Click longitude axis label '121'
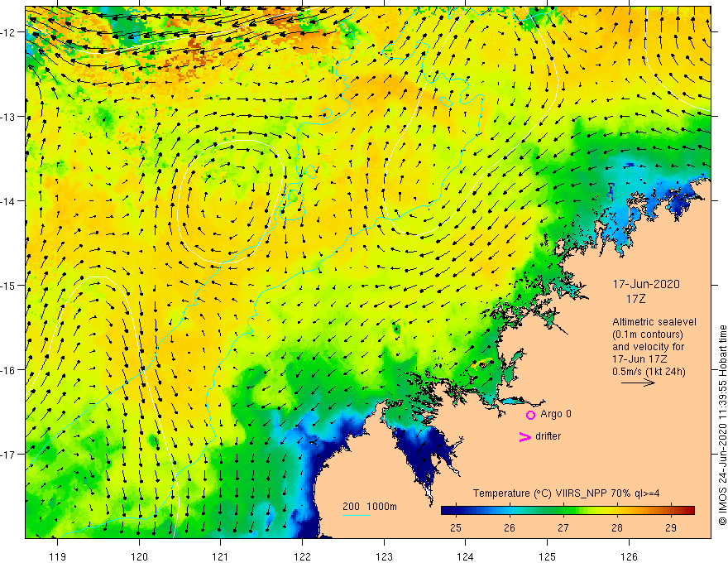 (221, 556)
